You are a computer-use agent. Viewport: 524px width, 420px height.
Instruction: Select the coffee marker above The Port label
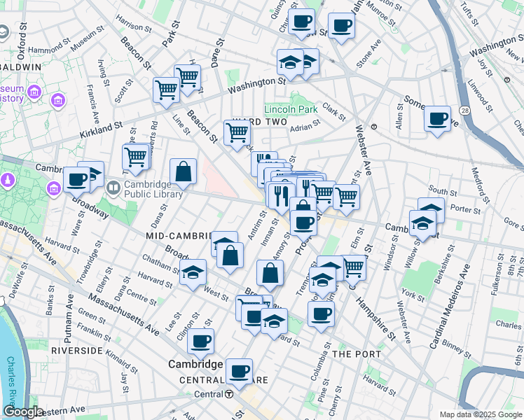click(321, 314)
